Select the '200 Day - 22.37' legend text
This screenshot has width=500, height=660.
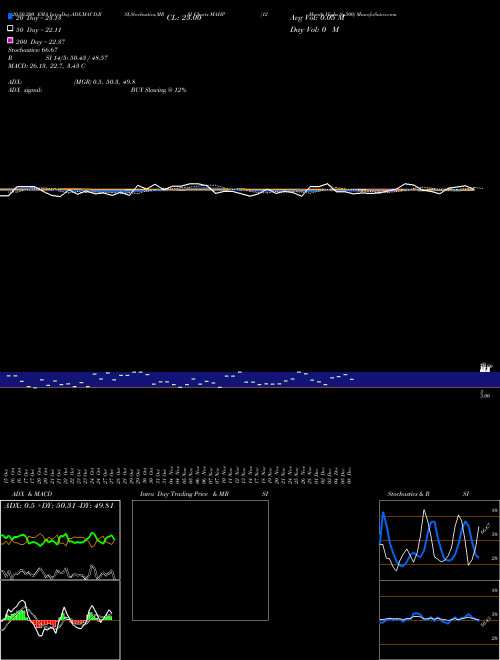pyautogui.click(x=40, y=42)
